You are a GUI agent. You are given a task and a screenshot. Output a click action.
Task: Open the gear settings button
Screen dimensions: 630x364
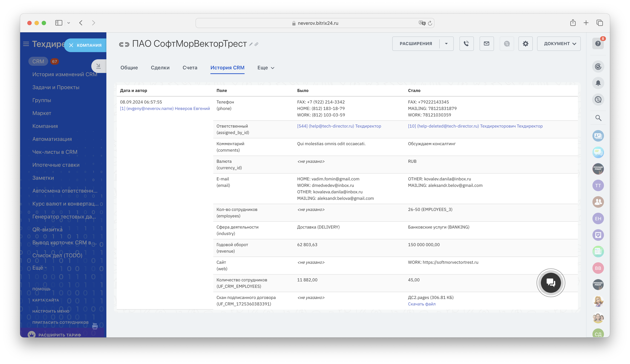(x=525, y=44)
